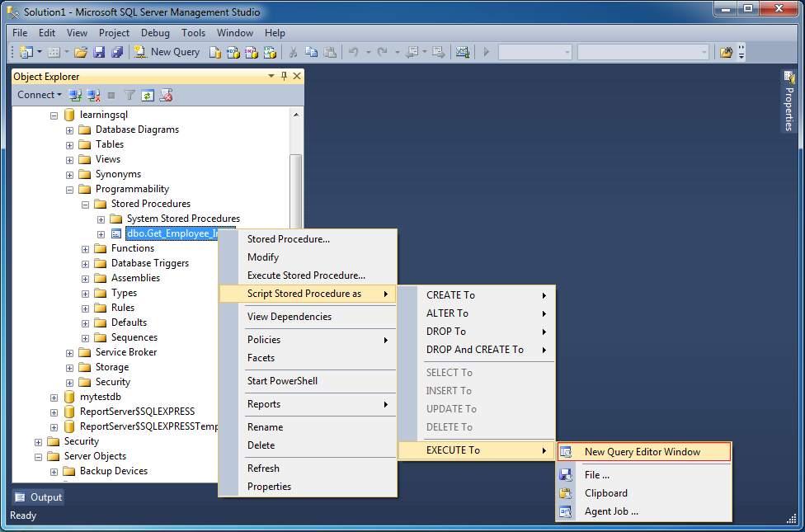Click the Save floppy disk icon
The height and width of the screenshot is (532, 805).
(x=99, y=52)
